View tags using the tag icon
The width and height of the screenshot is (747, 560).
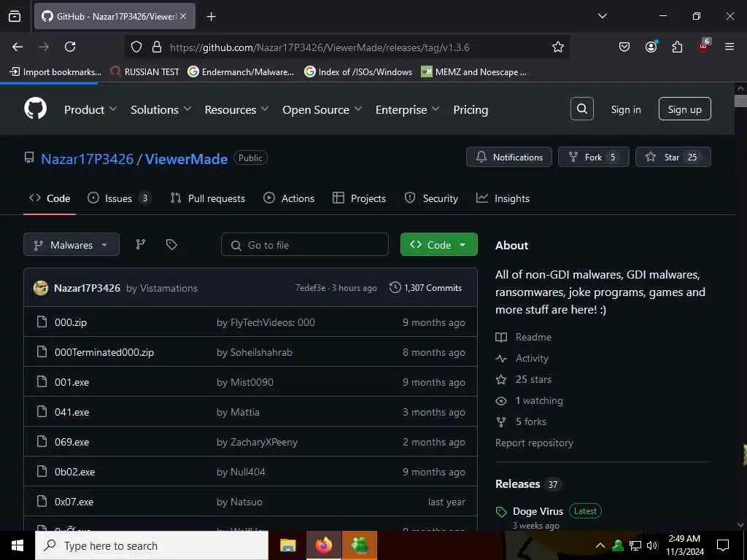coord(171,244)
